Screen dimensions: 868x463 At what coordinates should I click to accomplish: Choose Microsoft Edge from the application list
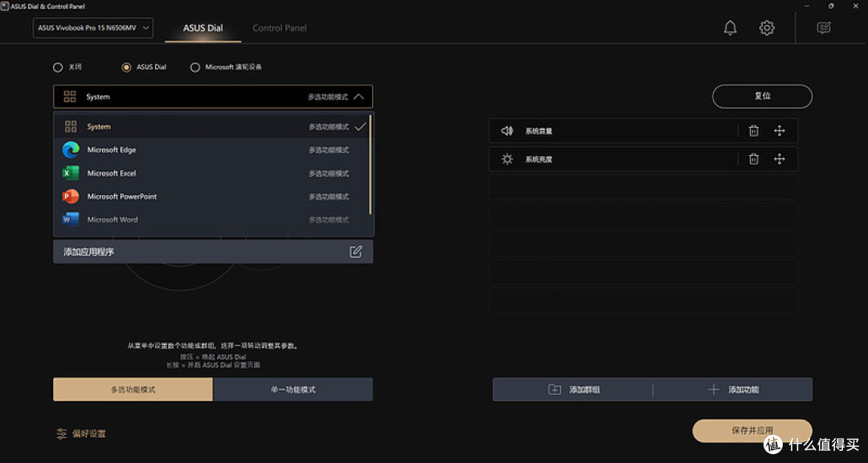[211, 150]
